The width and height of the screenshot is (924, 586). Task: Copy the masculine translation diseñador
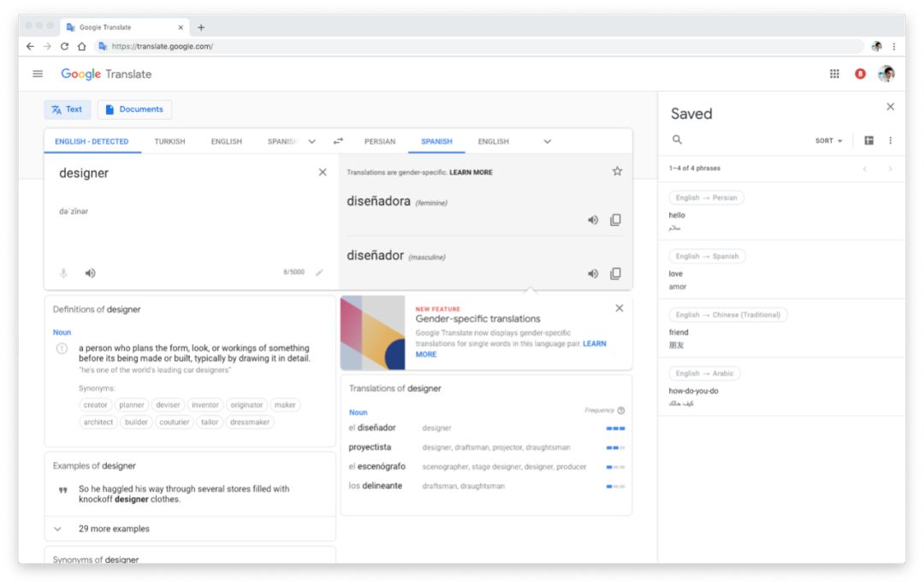[615, 273]
